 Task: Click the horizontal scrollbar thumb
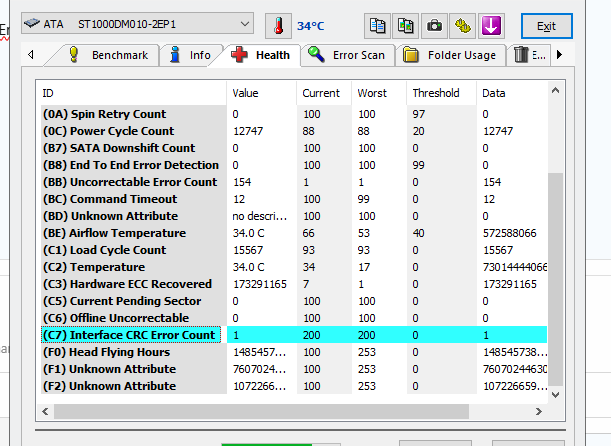(x=261, y=411)
